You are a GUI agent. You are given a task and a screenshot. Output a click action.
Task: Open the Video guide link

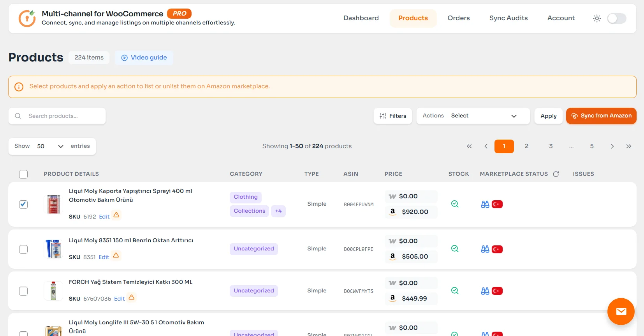(x=144, y=58)
